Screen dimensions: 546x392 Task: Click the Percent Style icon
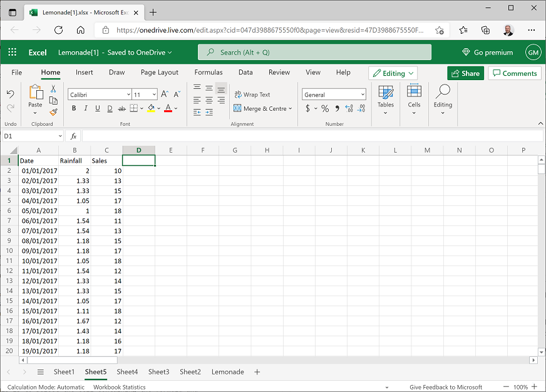pyautogui.click(x=325, y=108)
